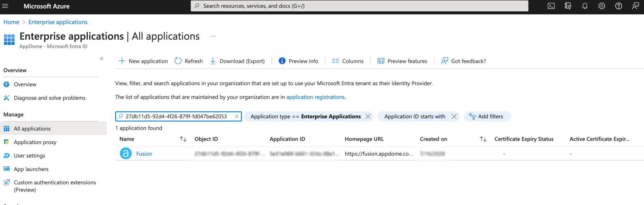Open the hamburger portal menu
644x205 pixels.
click(x=5, y=6)
